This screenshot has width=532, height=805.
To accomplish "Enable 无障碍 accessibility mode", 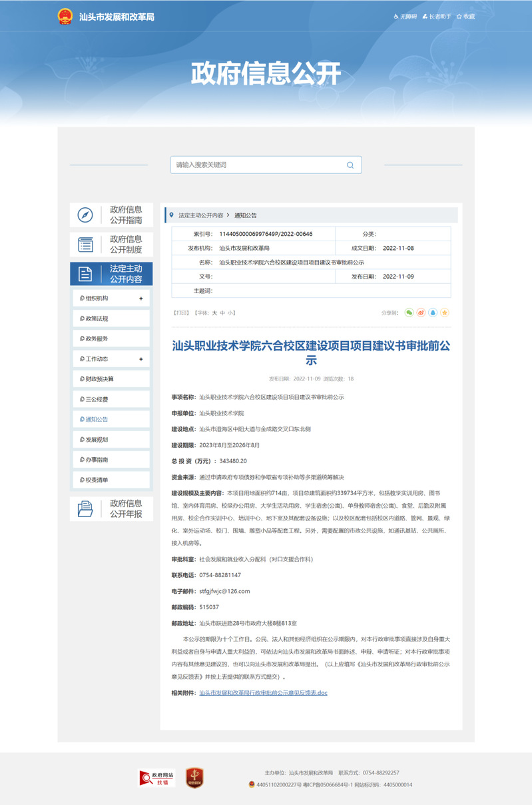I will [405, 17].
